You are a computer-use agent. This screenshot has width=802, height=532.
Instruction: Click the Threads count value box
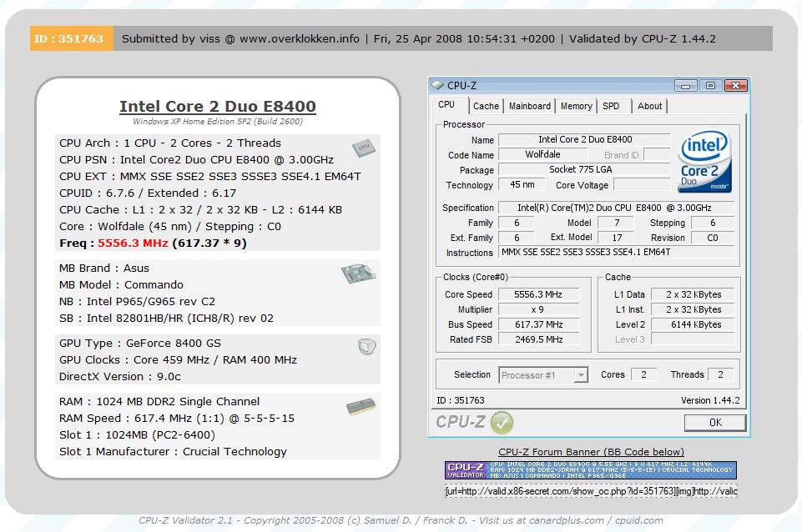point(720,374)
